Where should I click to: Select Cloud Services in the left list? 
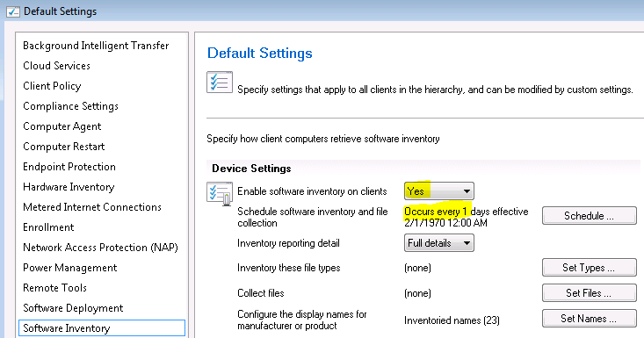57,66
